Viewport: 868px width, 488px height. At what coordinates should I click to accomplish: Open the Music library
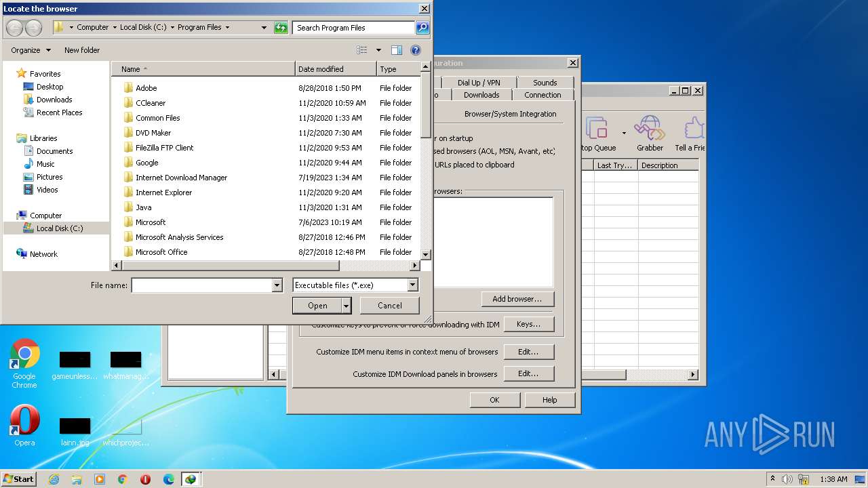(x=45, y=164)
